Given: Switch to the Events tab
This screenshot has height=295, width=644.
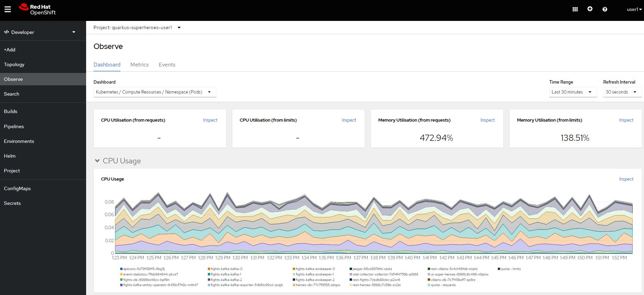Looking at the screenshot, I should [x=167, y=64].
